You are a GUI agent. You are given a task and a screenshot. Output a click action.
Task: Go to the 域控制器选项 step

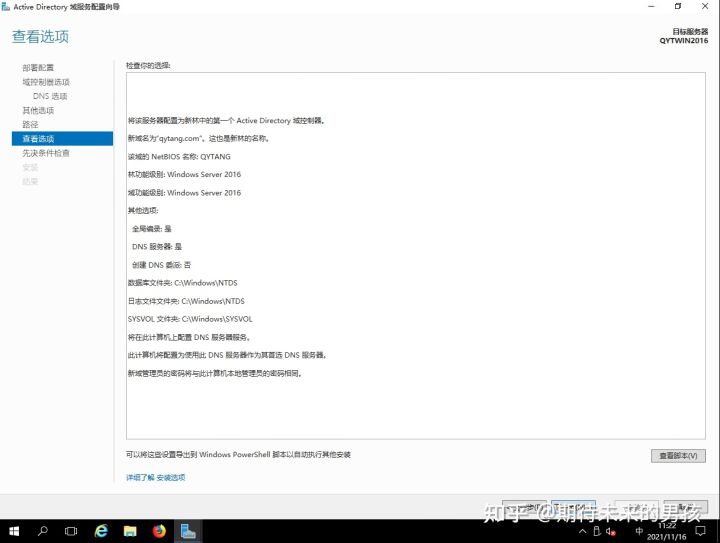(x=46, y=82)
